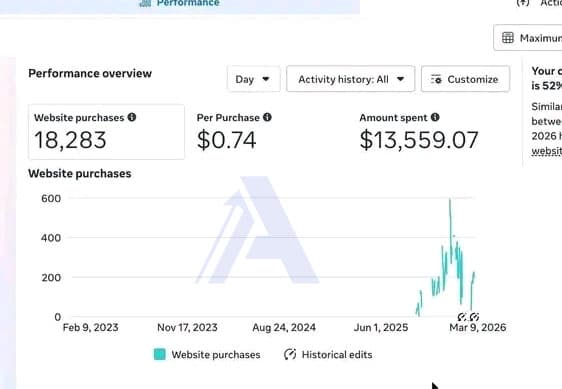Viewport: 562px width, 389px height.
Task: Select the Website purchases metric card
Action: tap(106, 132)
